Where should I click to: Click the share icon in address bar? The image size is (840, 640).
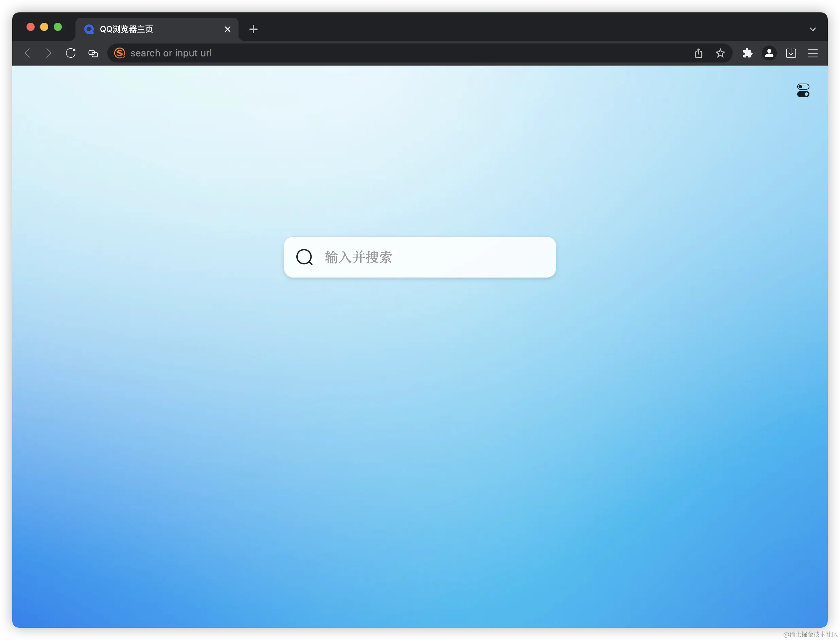click(x=698, y=53)
